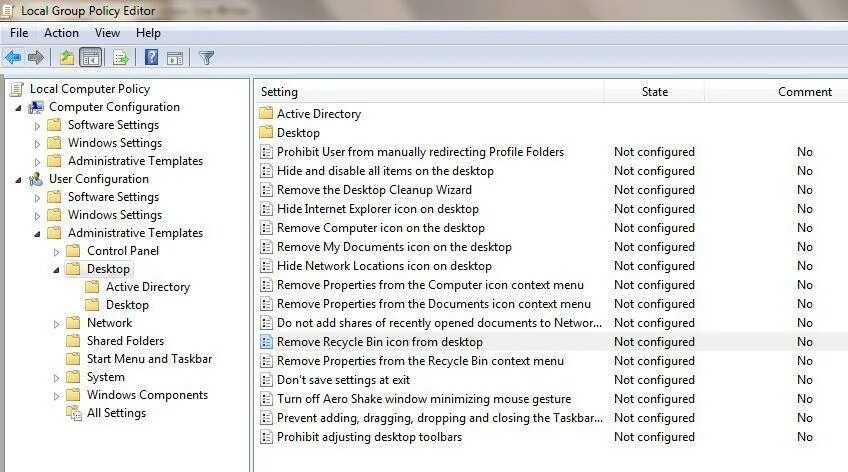Expand the Network tree node

tap(56, 324)
